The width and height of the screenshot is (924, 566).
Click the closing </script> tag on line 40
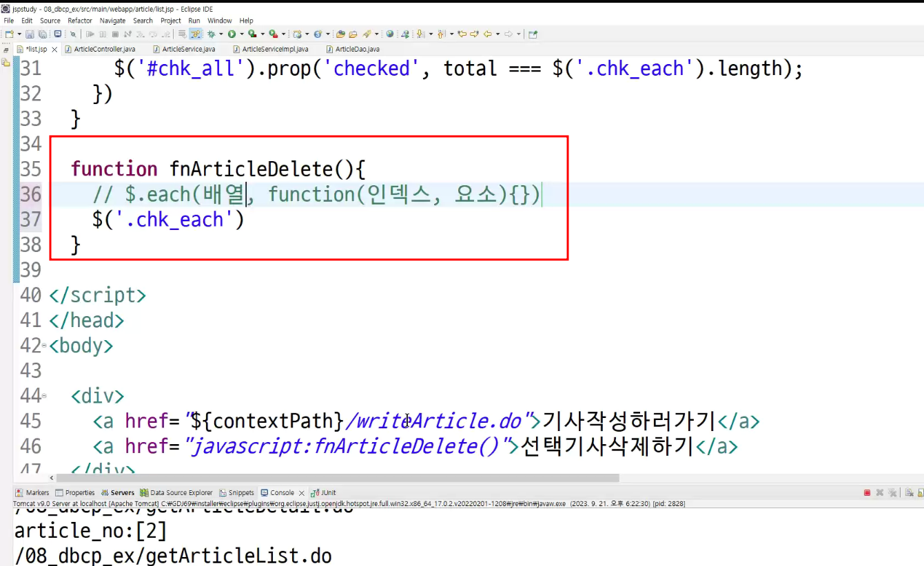(x=97, y=295)
